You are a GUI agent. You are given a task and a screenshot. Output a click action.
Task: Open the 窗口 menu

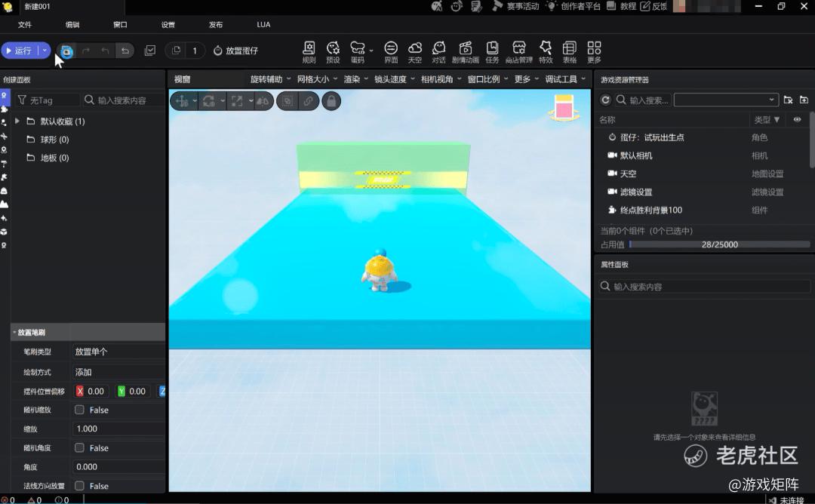click(x=120, y=24)
